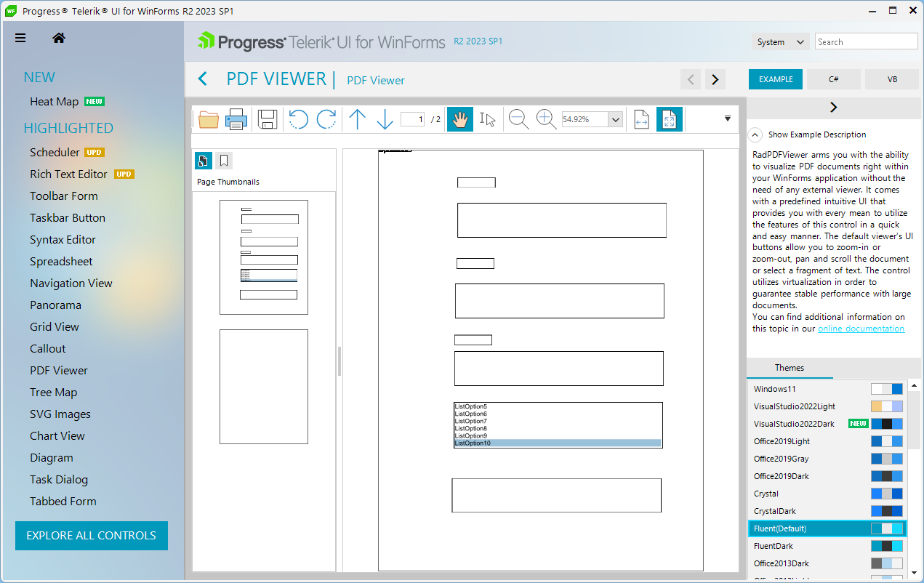Rotate page counterclockwise
The width and height of the screenshot is (924, 583).
(x=298, y=119)
